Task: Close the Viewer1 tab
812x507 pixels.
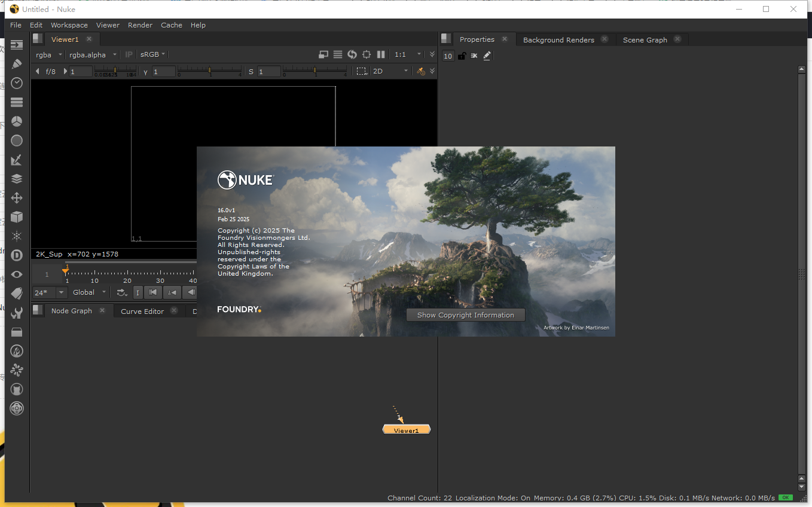Action: coord(89,39)
